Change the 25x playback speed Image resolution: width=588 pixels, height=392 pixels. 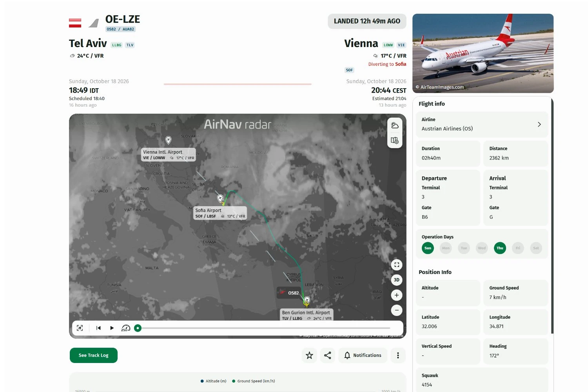pos(126,328)
